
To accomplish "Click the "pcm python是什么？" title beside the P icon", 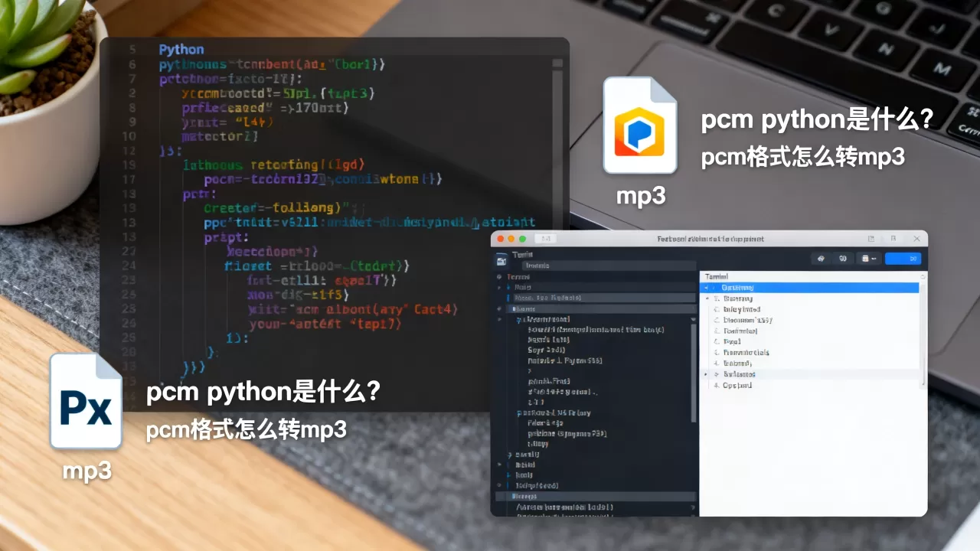I will click(817, 120).
